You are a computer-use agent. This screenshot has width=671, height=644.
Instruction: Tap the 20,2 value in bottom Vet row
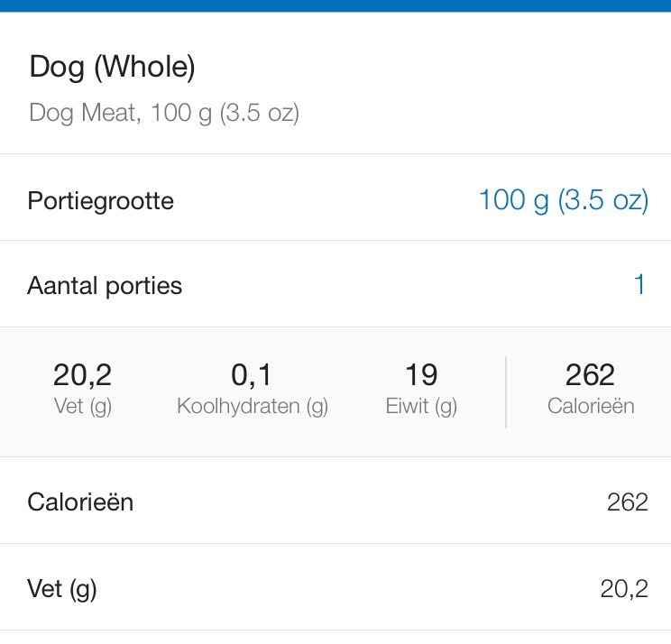click(624, 590)
